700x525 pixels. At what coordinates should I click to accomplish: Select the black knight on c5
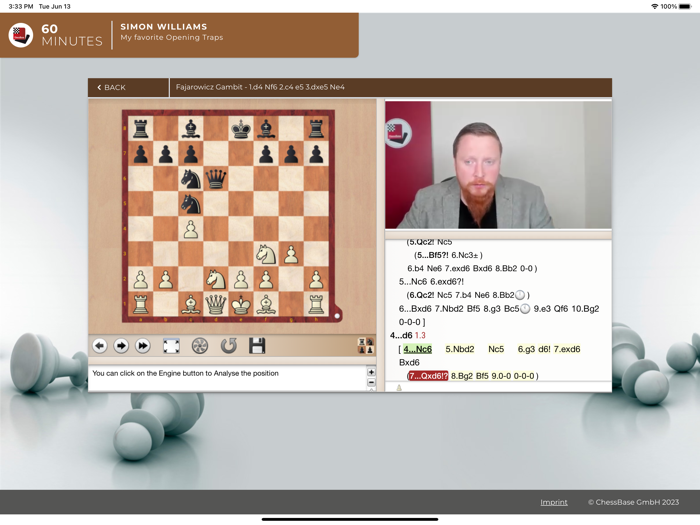tap(191, 204)
